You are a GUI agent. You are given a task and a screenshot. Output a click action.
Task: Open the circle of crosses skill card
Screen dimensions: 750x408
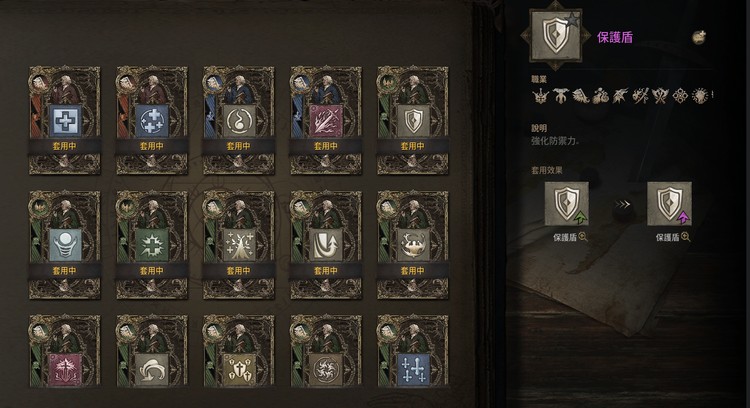point(152,120)
